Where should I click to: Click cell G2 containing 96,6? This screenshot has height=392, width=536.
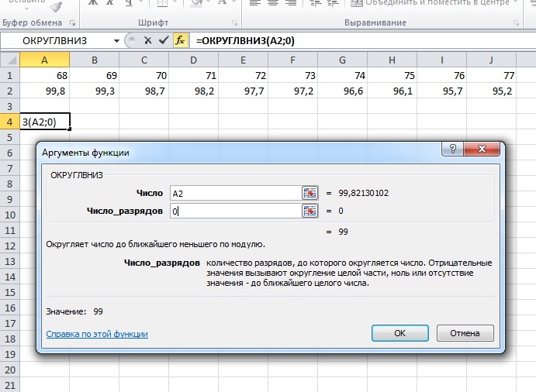pos(342,91)
